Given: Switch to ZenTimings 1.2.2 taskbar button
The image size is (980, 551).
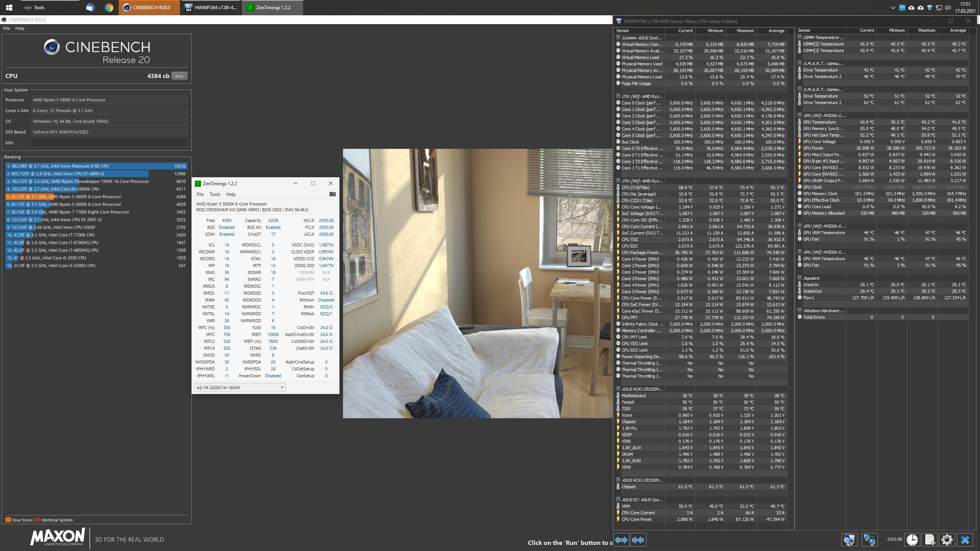Looking at the screenshot, I should point(273,8).
